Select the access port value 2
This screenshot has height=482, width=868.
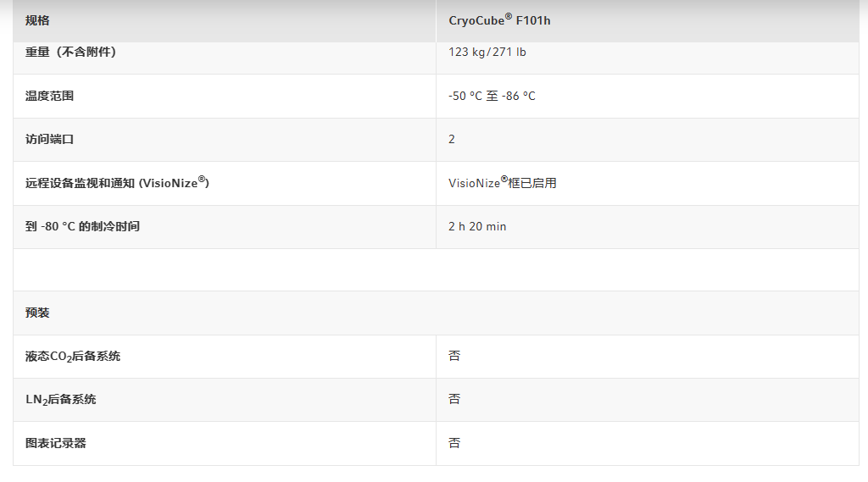point(452,140)
